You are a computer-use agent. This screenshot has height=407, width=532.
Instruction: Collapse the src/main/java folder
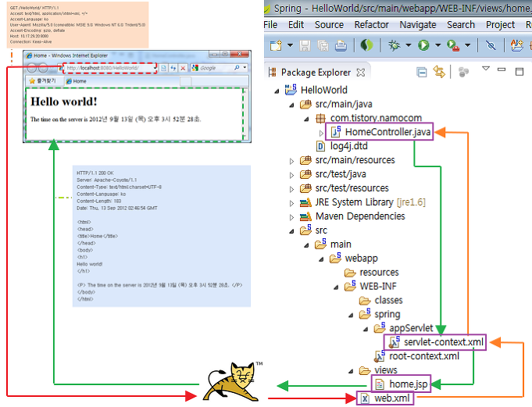[x=292, y=105]
